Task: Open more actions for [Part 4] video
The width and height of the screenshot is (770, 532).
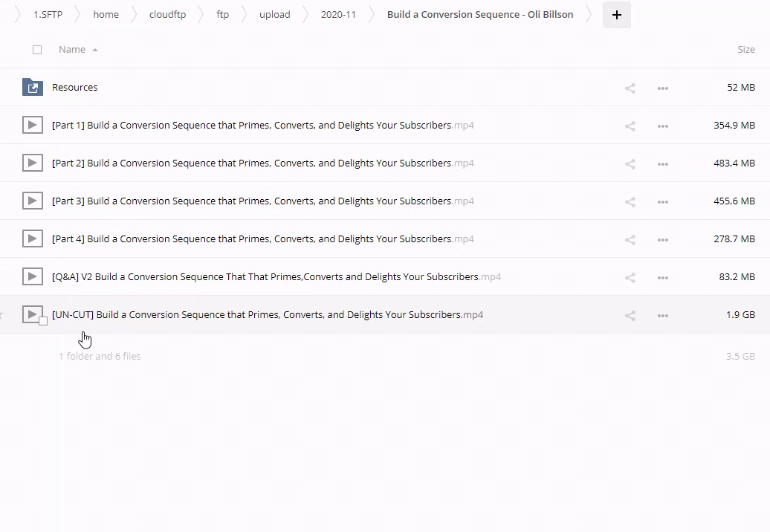Action: tap(662, 239)
